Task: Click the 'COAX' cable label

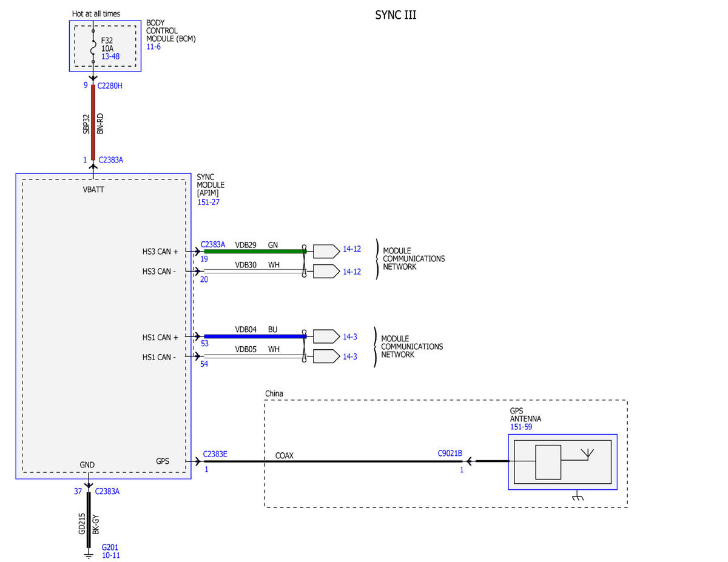Action: point(284,455)
